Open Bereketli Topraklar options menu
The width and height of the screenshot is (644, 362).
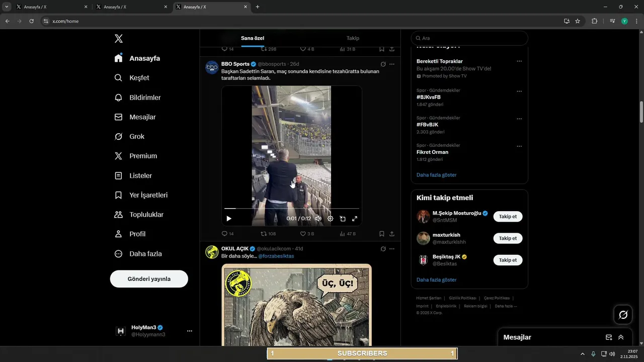click(519, 61)
